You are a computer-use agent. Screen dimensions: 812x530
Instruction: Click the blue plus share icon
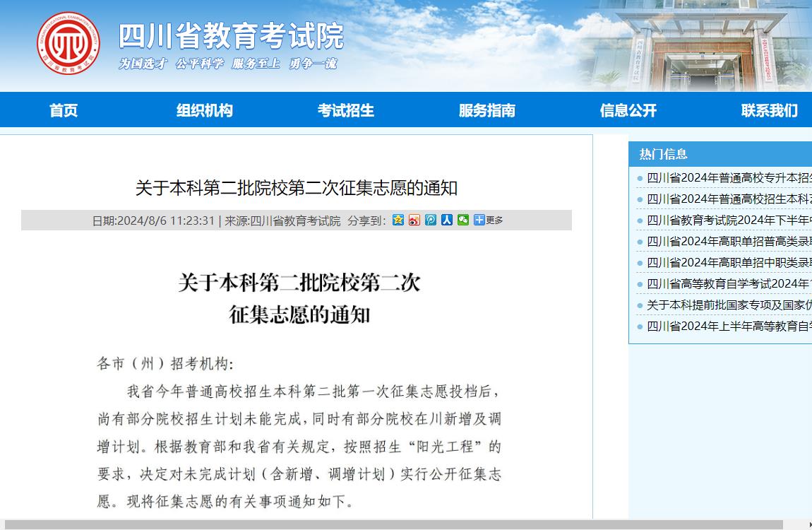coord(481,220)
